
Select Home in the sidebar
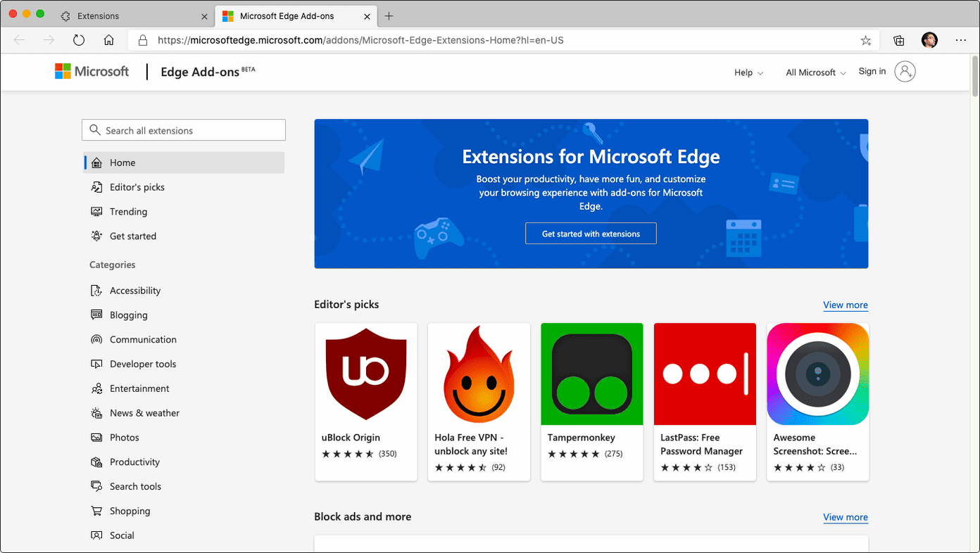point(184,163)
